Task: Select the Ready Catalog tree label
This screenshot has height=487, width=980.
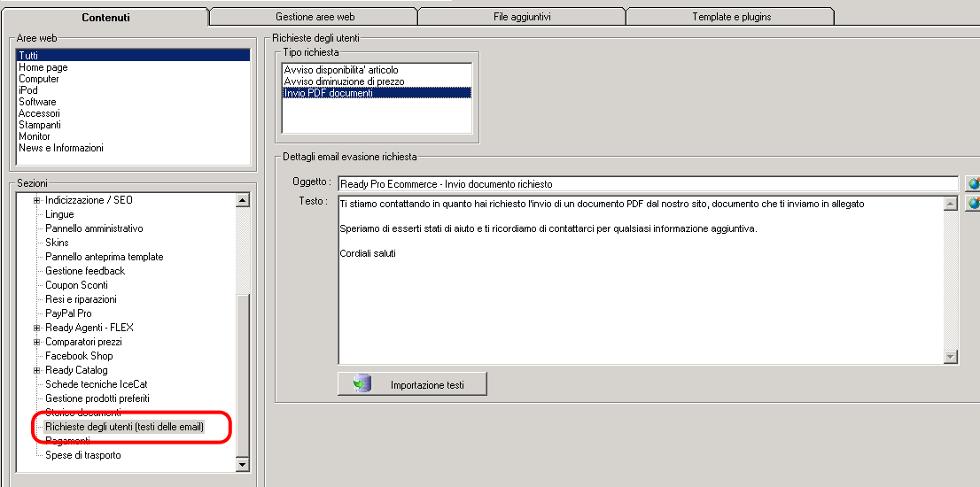Action: [76, 370]
